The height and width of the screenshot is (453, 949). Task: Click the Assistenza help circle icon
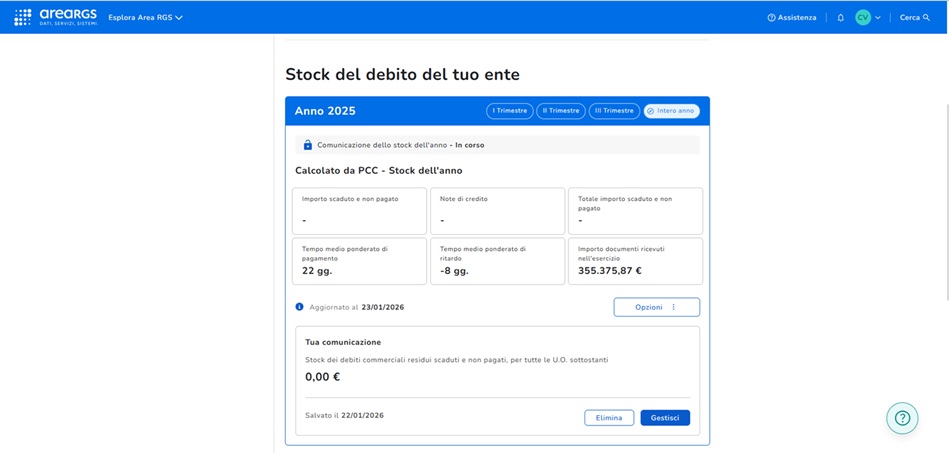click(771, 18)
